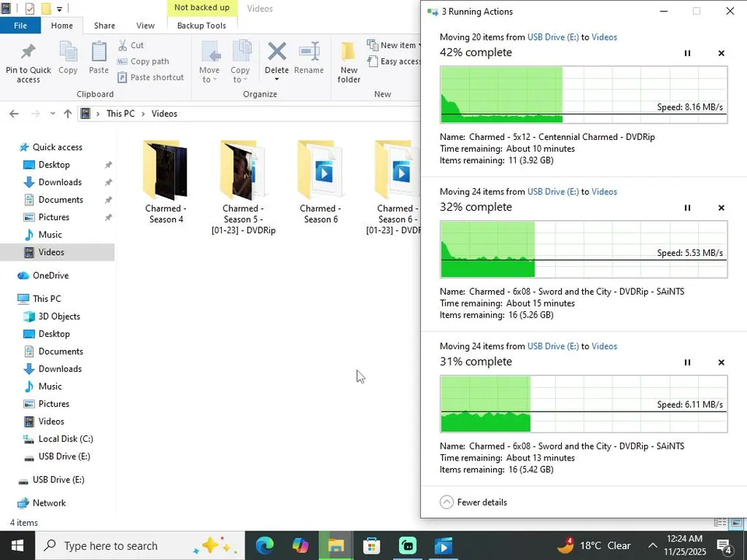The width and height of the screenshot is (747, 560).
Task: Select Quick access in navigation pane
Action: click(57, 147)
